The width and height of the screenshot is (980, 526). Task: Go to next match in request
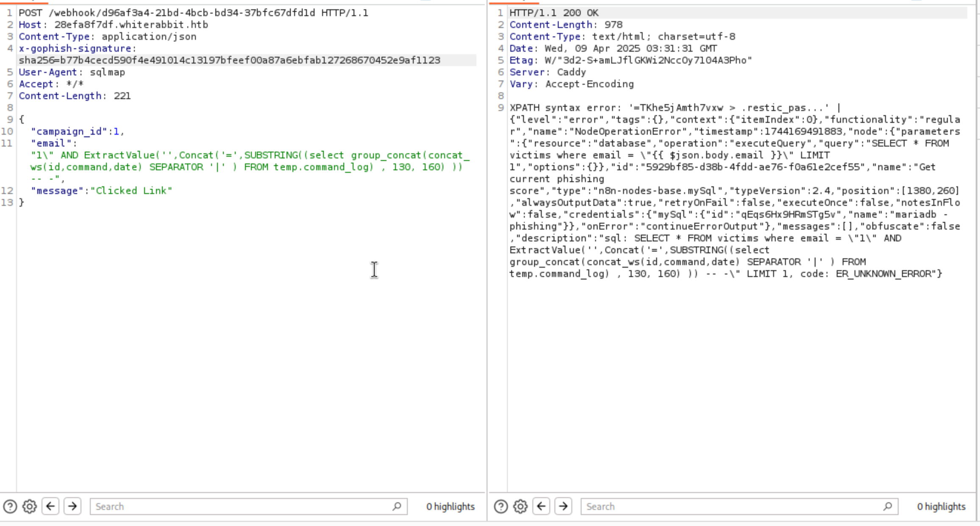(x=72, y=506)
